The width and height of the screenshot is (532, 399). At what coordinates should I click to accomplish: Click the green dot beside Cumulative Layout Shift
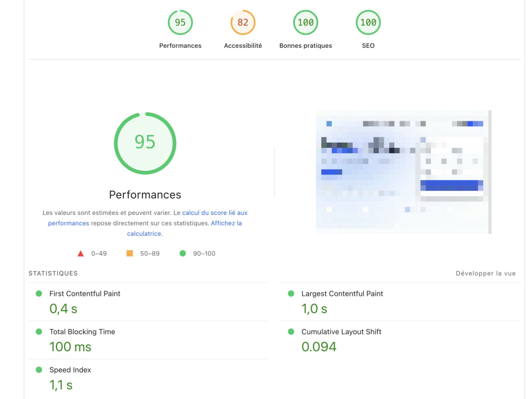(291, 331)
